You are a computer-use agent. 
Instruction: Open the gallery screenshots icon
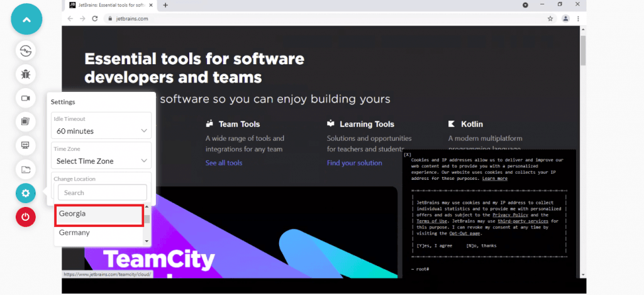point(25,121)
